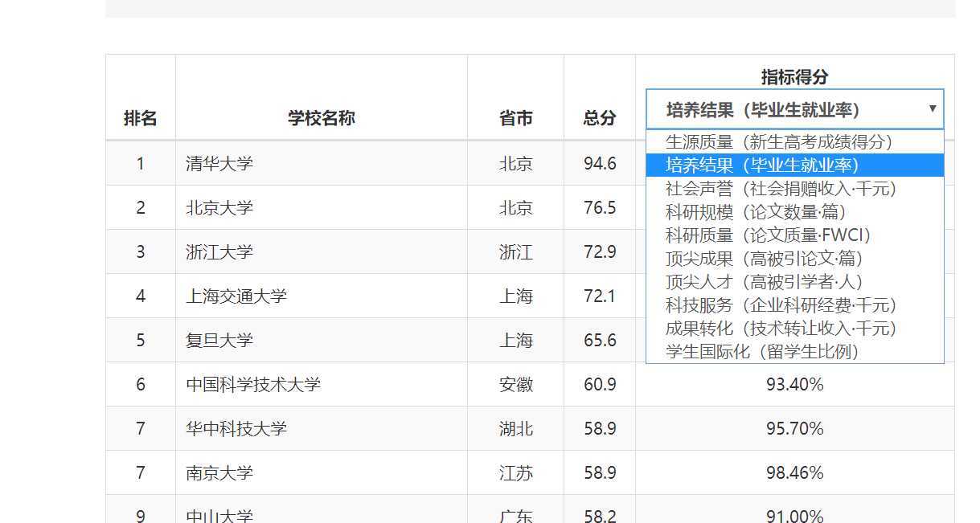The image size is (980, 523).
Task: Click province 北京 in 清华大学 row
Action: pos(515,164)
